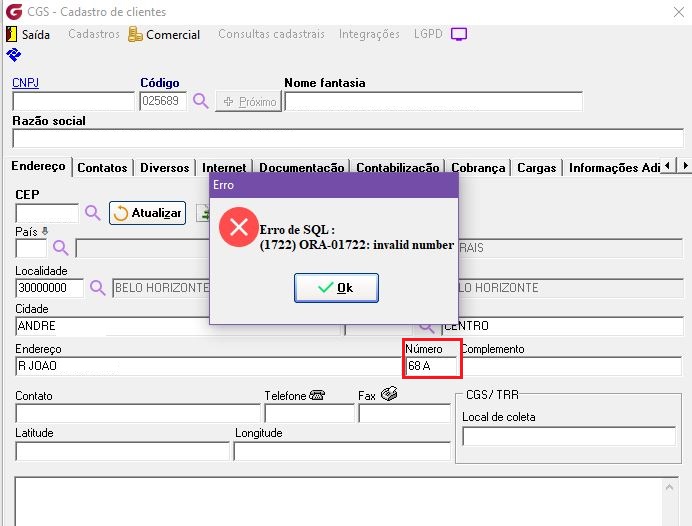Click the Local de coleta field

[569, 436]
